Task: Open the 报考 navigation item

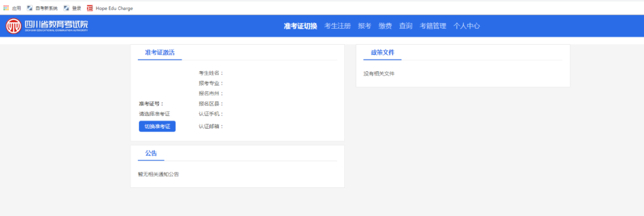Action: coord(364,26)
